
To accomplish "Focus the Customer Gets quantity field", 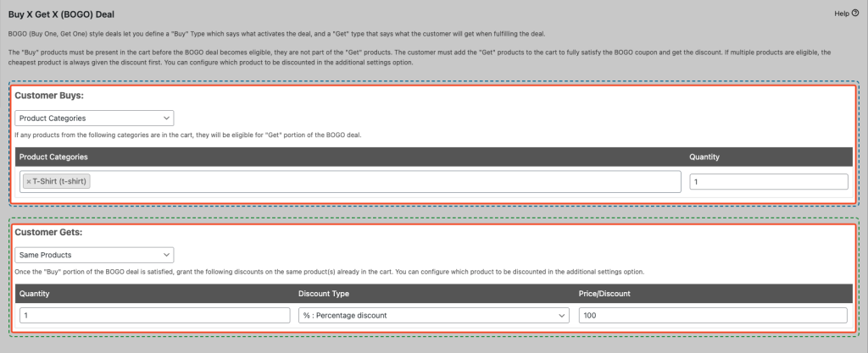I will (x=153, y=315).
